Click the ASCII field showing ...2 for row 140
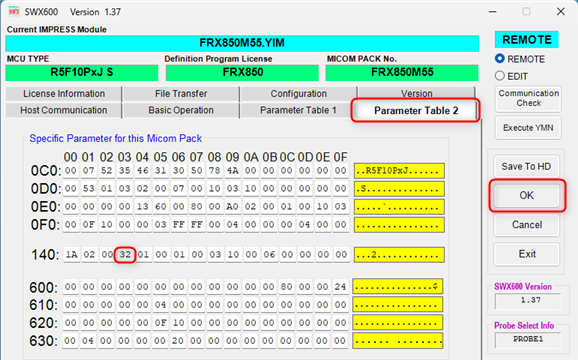578x360 pixels. pyautogui.click(x=399, y=255)
